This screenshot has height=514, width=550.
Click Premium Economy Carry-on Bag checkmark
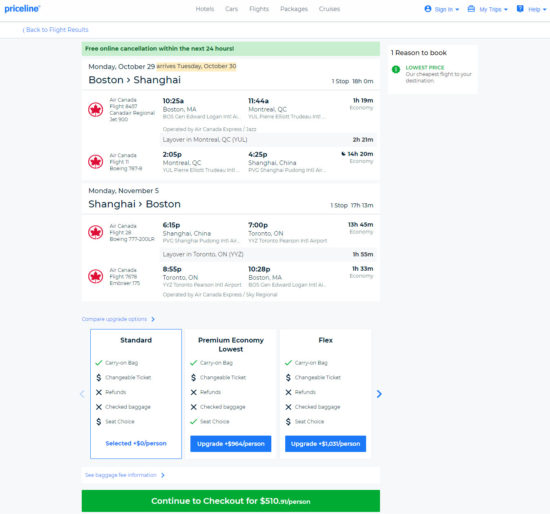click(194, 363)
